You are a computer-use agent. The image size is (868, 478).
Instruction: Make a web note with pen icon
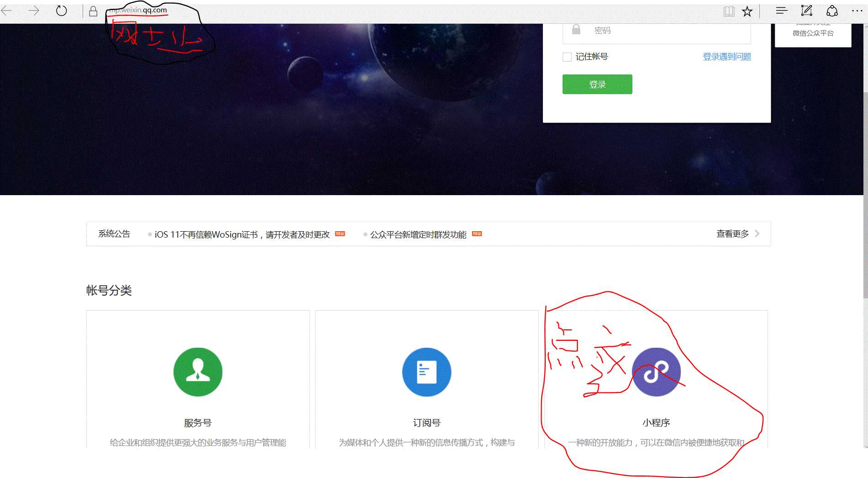click(807, 11)
